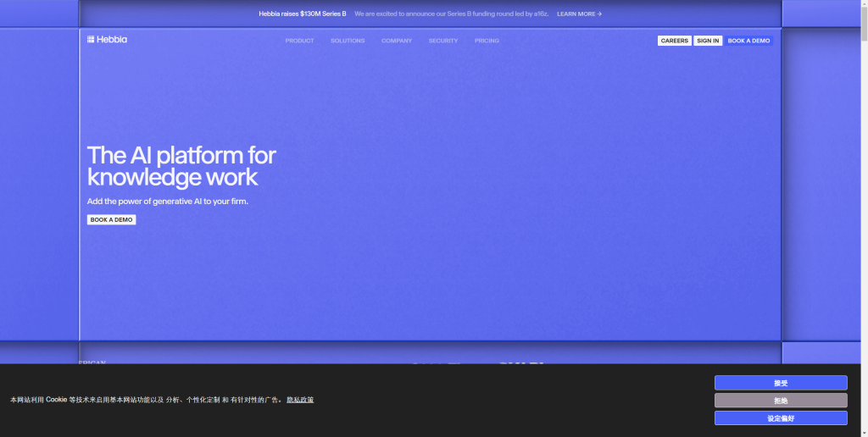The height and width of the screenshot is (437, 868).
Task: Open the Company menu
Action: pyautogui.click(x=397, y=41)
